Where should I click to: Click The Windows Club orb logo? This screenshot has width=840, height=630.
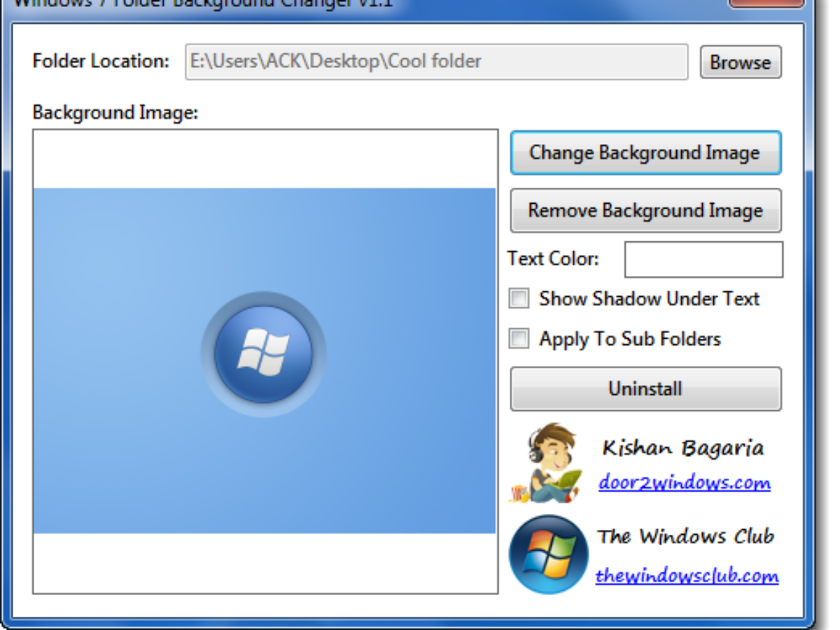click(x=548, y=554)
